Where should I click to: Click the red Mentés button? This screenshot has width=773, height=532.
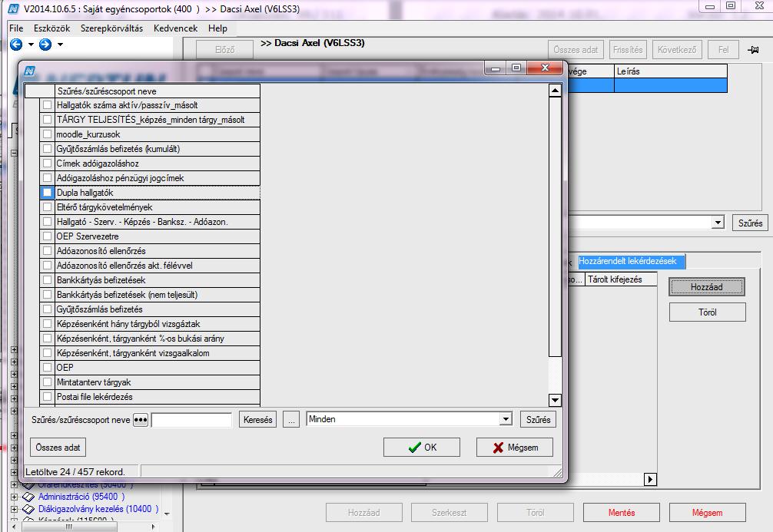coord(622,513)
